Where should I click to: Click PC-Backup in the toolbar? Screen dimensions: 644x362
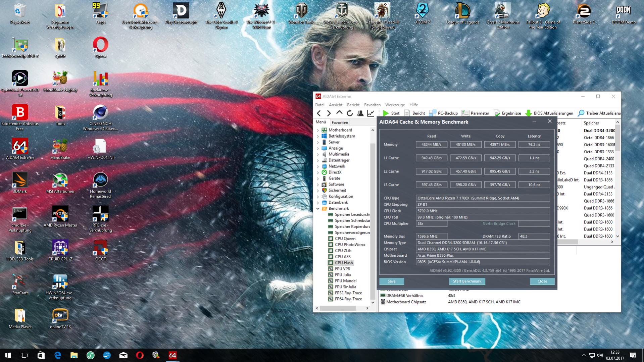point(444,113)
